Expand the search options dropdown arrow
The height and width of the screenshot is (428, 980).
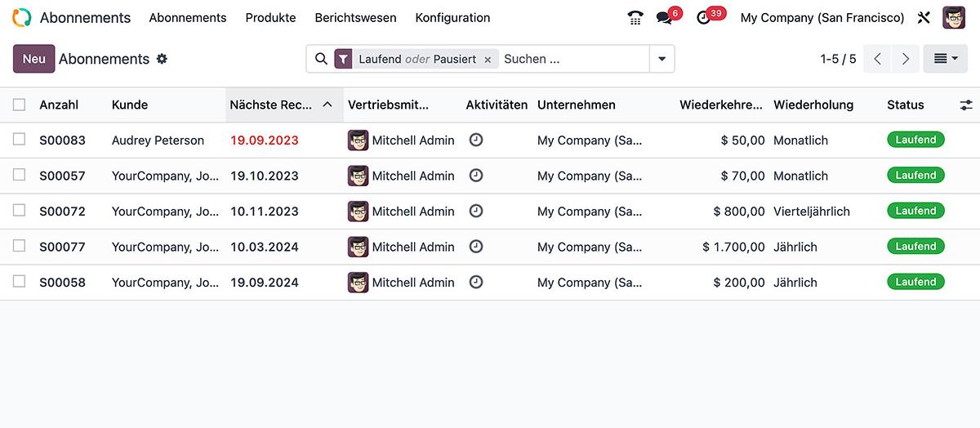661,59
